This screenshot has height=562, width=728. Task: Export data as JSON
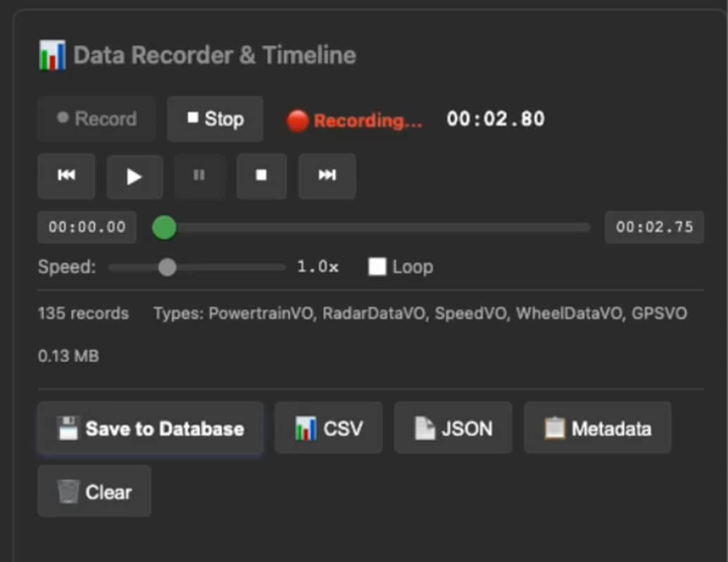453,428
